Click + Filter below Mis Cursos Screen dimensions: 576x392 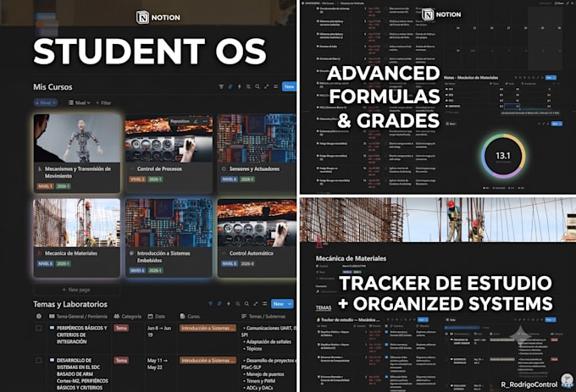[x=103, y=102]
